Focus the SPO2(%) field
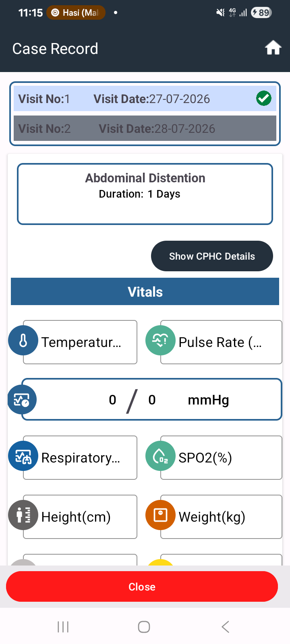290x644 pixels. click(x=221, y=458)
